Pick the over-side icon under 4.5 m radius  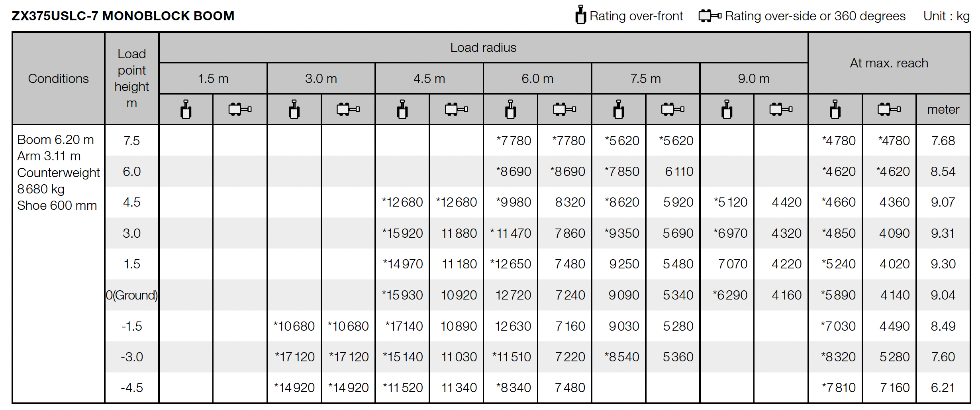click(x=457, y=109)
